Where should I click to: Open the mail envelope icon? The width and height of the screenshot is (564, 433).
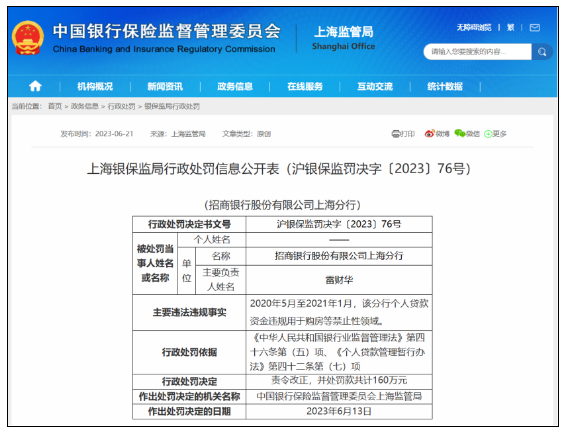(535, 28)
